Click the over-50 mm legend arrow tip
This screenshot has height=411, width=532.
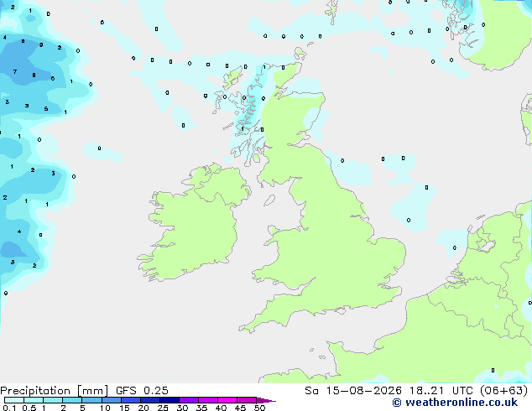pyautogui.click(x=266, y=400)
